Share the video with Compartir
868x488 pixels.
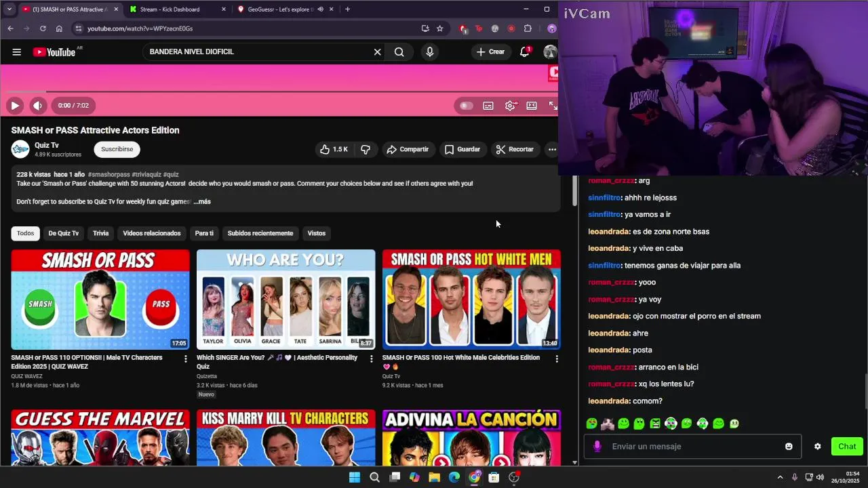click(x=408, y=149)
